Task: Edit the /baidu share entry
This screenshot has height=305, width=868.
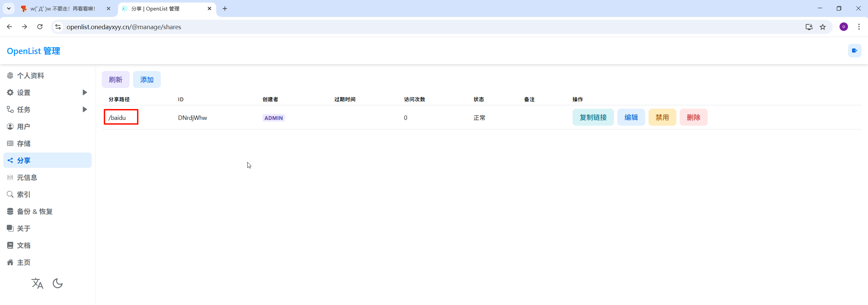Action: [x=631, y=117]
